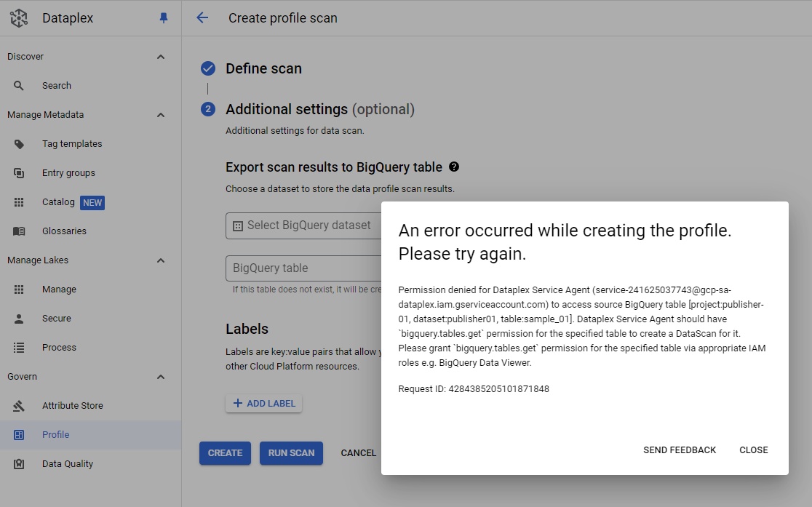Click the CLOSE button in error dialog

754,450
